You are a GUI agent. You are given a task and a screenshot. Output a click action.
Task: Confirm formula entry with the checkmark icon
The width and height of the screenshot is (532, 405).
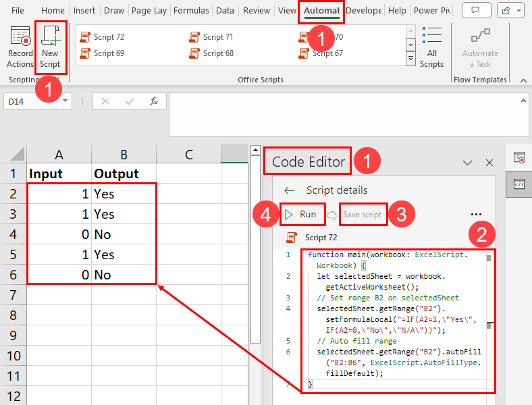coord(130,101)
